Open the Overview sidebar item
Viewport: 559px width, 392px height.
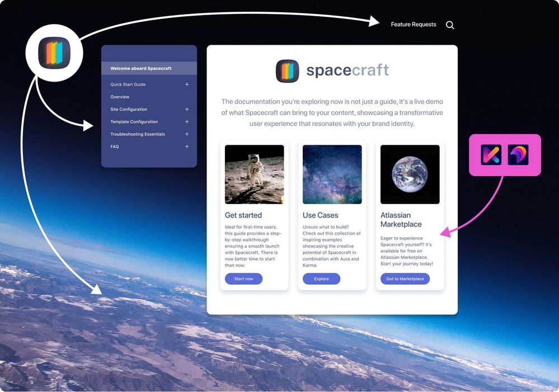[120, 97]
